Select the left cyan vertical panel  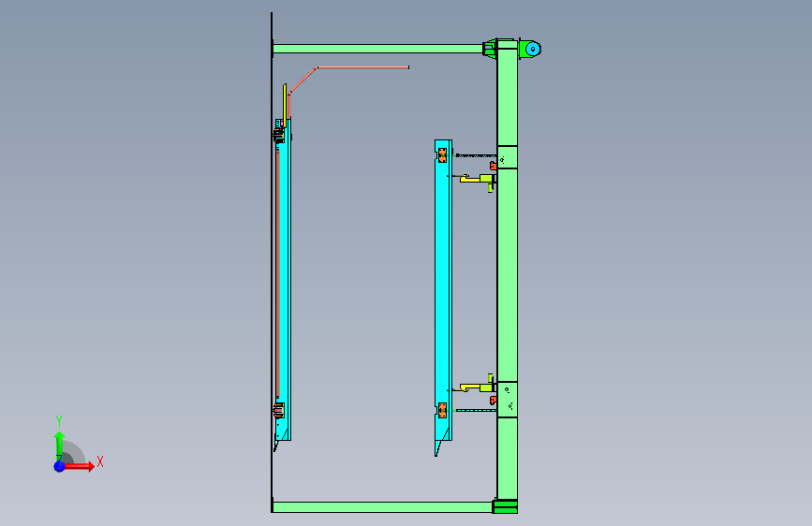(286, 280)
